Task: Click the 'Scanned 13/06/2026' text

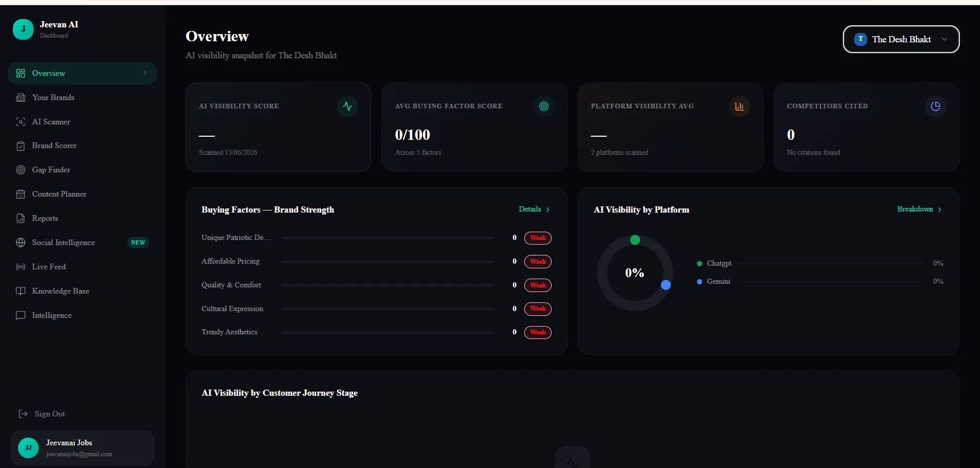Action: pos(228,153)
